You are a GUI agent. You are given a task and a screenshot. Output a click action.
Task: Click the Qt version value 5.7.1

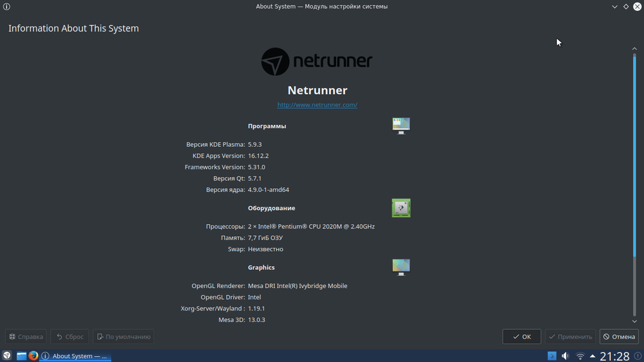[254, 178]
